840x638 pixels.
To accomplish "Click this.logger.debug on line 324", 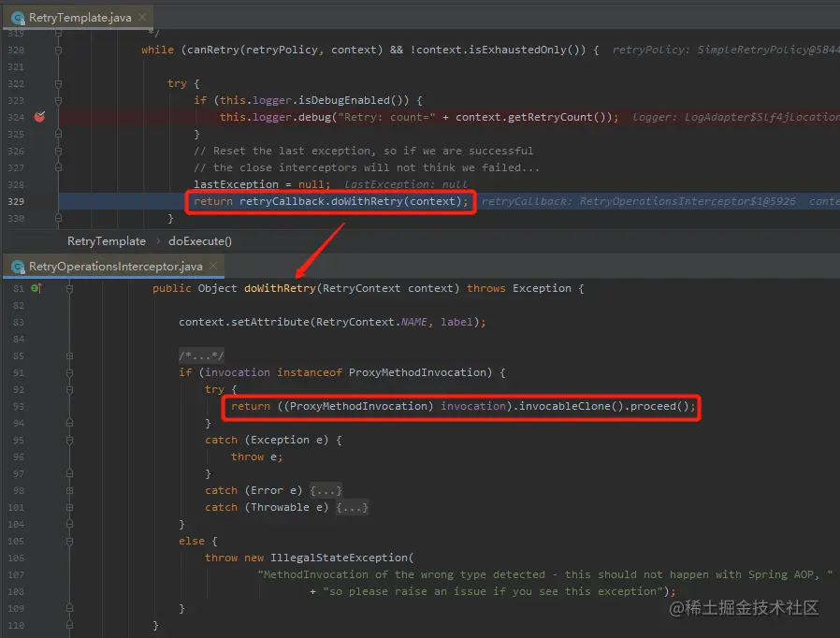I will 275,117.
